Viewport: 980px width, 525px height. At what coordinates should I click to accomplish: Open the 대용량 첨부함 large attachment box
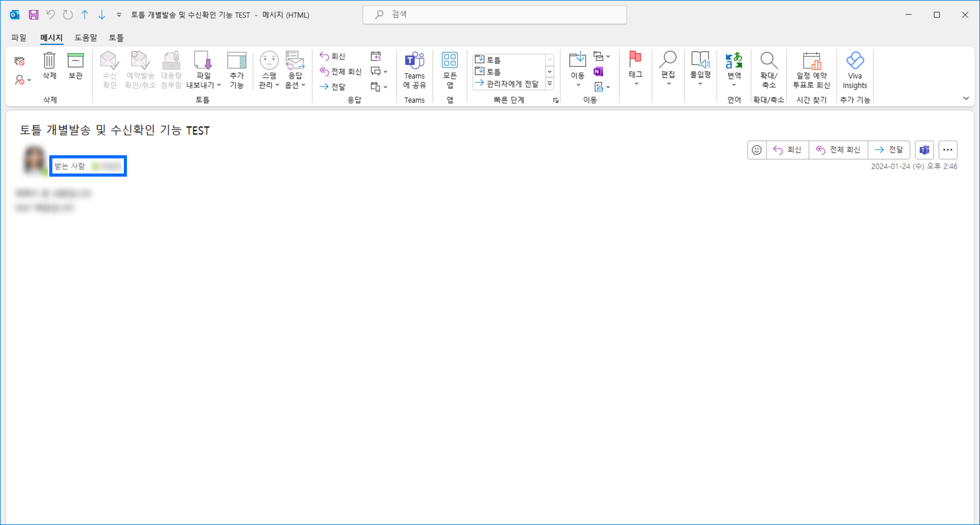click(x=171, y=70)
